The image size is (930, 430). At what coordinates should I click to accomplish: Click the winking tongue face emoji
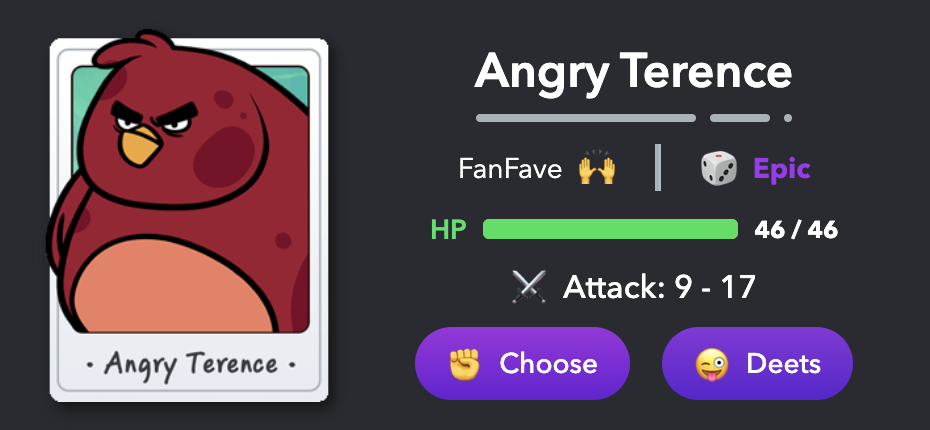point(712,364)
